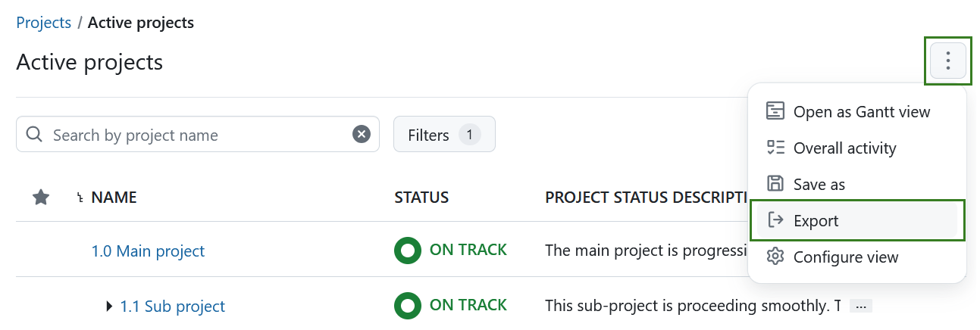This screenshot has height=330, width=980.
Task: Click Main project's green ON TRACK status indicator
Action: click(408, 251)
